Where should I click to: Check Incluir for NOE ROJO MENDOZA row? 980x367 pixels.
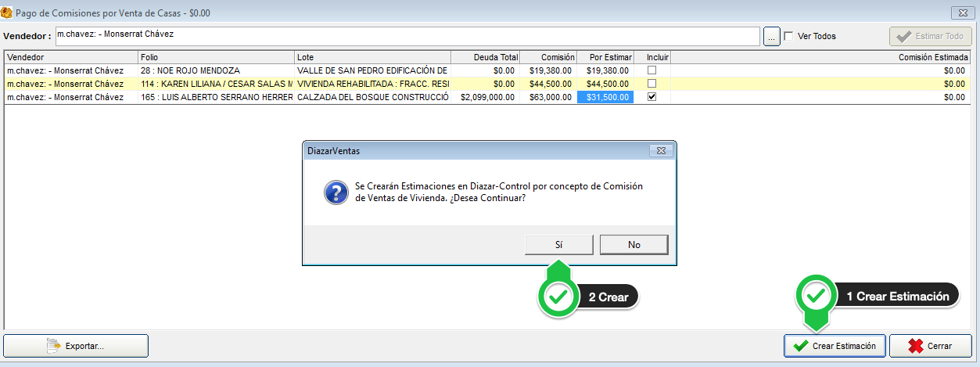click(652, 70)
